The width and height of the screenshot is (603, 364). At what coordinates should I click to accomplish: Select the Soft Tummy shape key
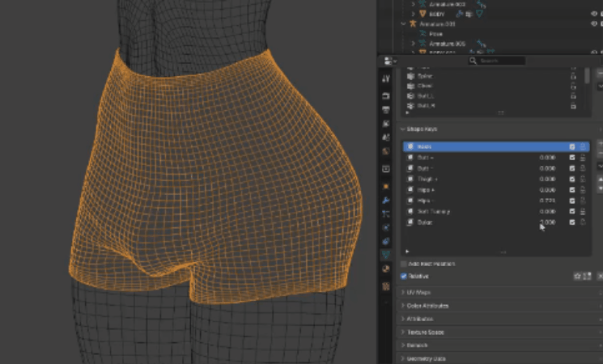496,211
